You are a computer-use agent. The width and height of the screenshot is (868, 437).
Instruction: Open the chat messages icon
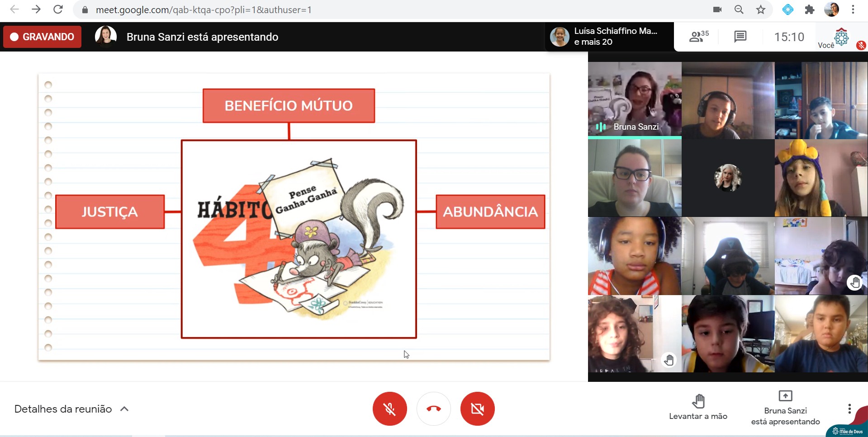click(740, 37)
